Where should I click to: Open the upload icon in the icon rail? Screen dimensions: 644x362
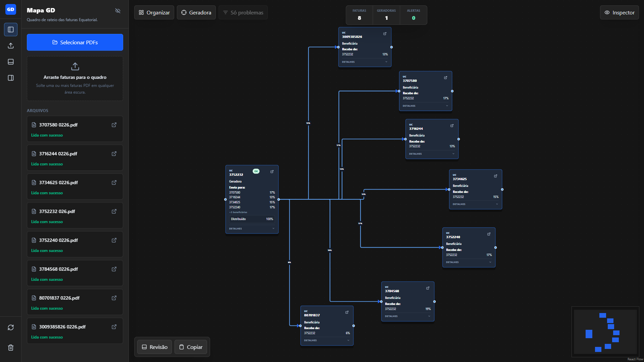[11, 46]
